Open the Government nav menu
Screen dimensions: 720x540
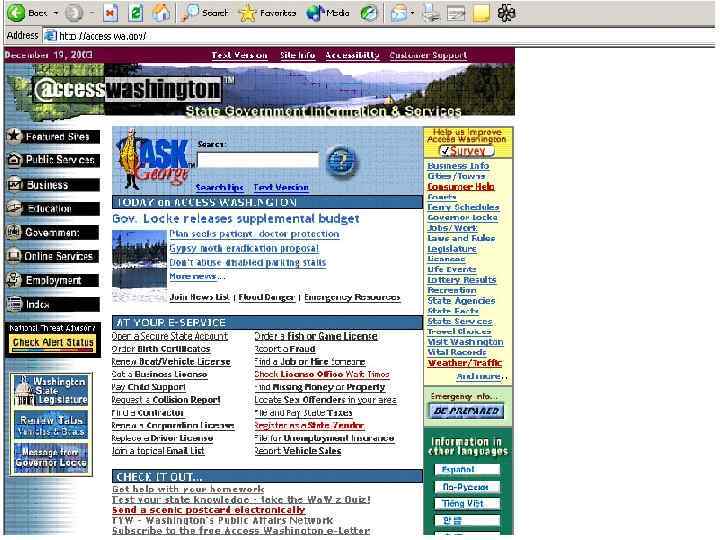pyautogui.click(x=53, y=232)
